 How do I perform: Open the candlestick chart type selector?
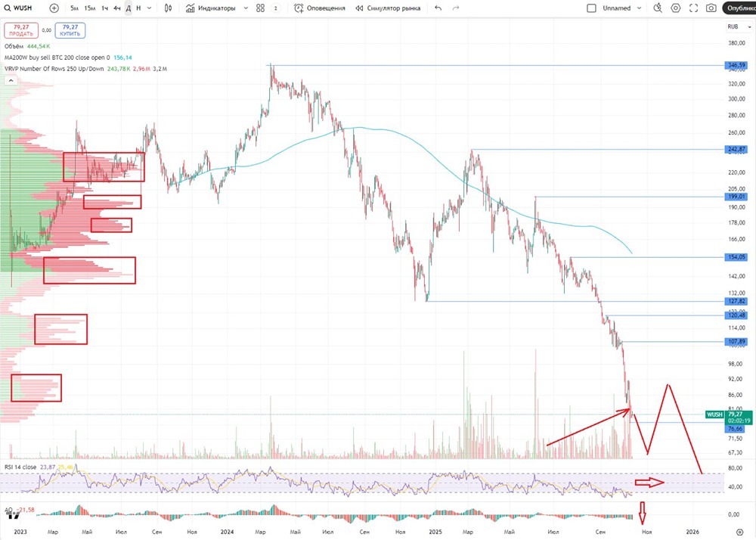tap(168, 8)
